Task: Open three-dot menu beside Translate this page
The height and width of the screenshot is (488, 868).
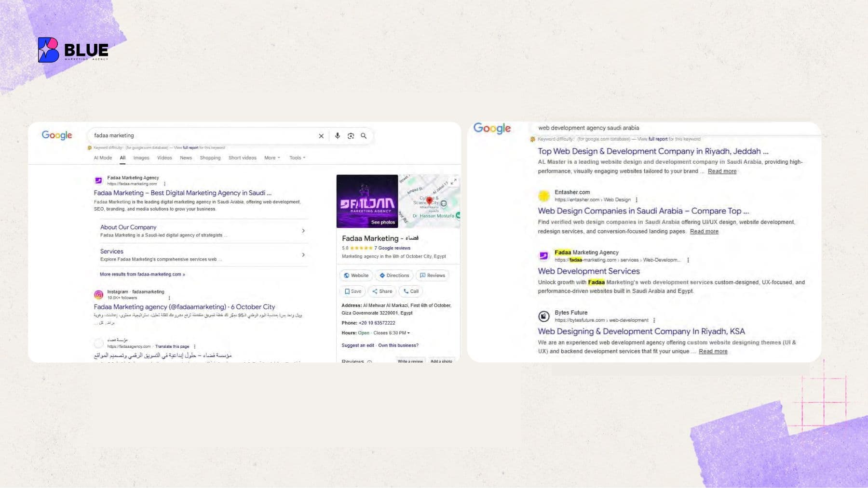Action: pyautogui.click(x=194, y=346)
